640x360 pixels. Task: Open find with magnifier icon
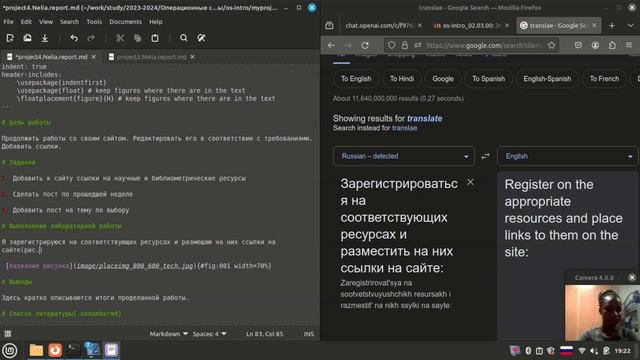pyautogui.click(x=184, y=38)
